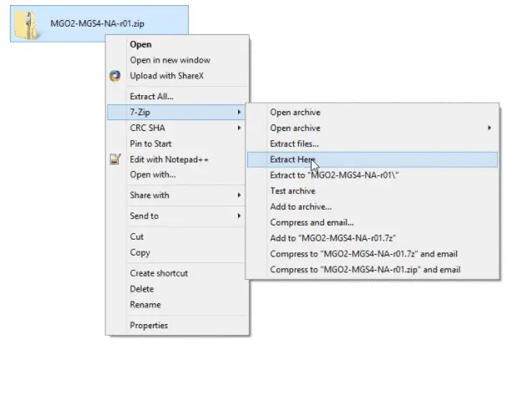This screenshot has height=400, width=532.
Task: Open the Send to submenu
Action: 178,215
